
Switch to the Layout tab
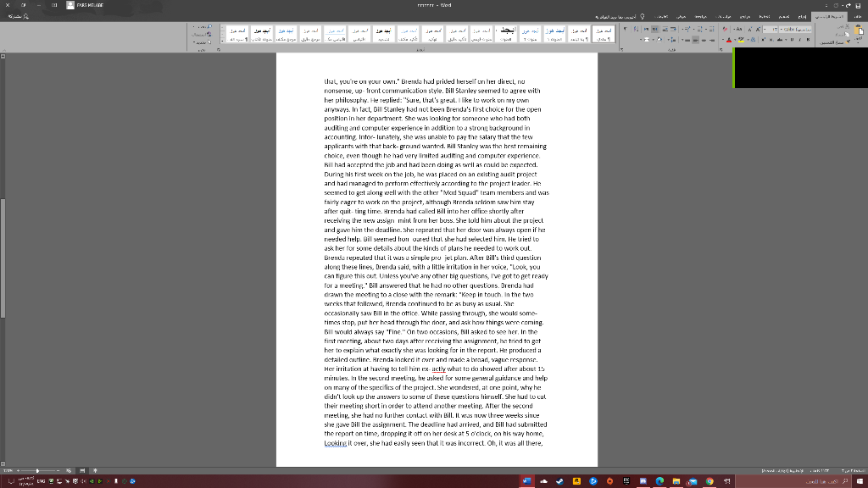click(x=765, y=17)
